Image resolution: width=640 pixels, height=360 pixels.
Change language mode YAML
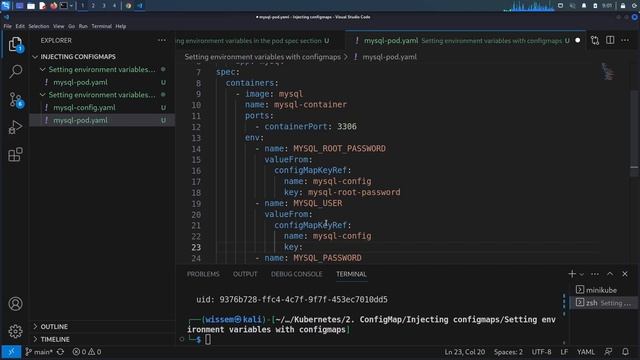[x=585, y=352]
